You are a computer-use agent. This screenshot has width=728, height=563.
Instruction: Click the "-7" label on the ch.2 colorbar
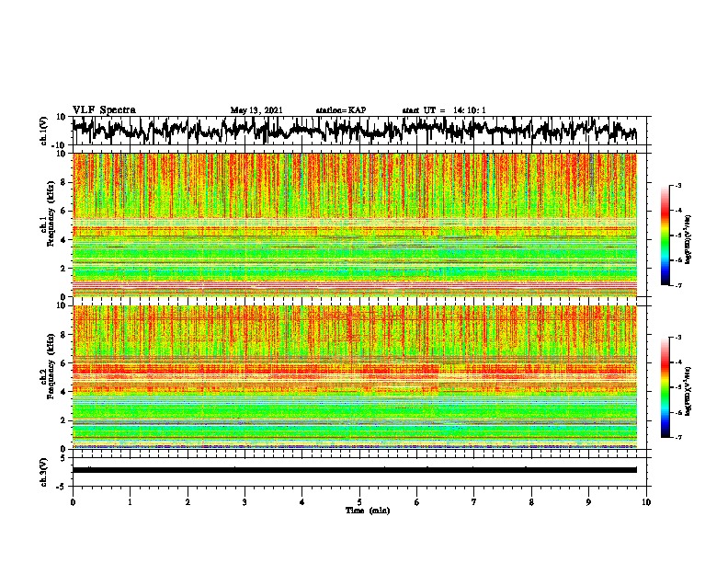[x=678, y=438]
